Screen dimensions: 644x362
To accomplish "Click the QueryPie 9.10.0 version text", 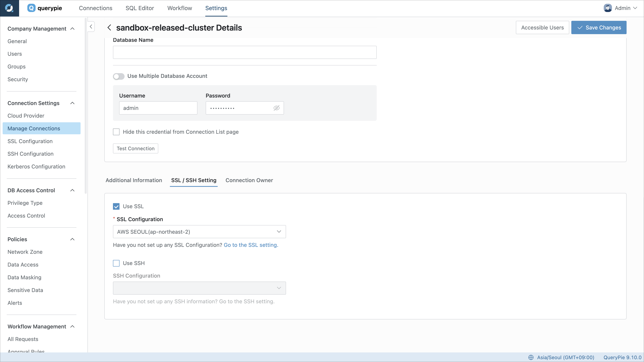I will point(622,357).
